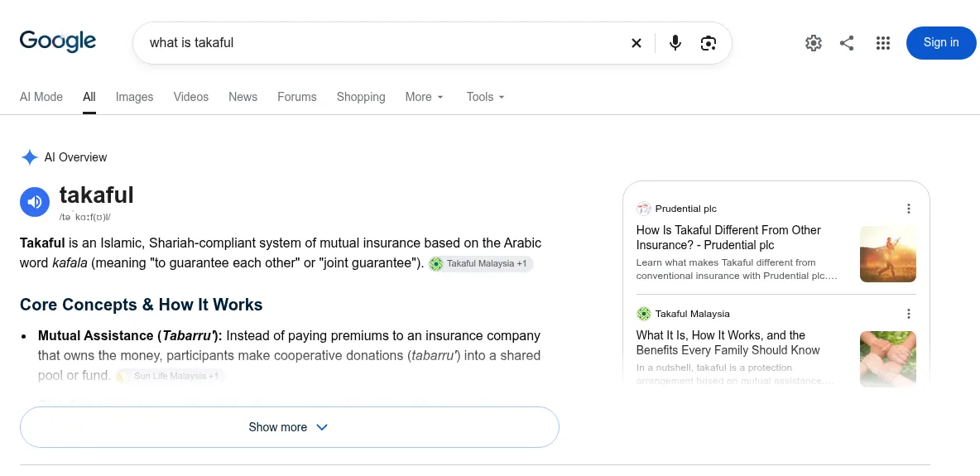The height and width of the screenshot is (476, 980).
Task: Switch to News tab
Action: [x=243, y=97]
